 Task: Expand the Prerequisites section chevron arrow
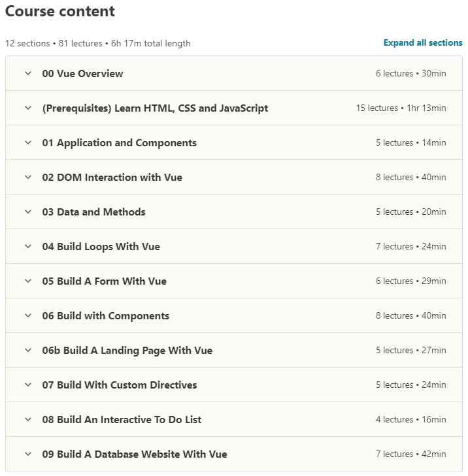pos(28,108)
